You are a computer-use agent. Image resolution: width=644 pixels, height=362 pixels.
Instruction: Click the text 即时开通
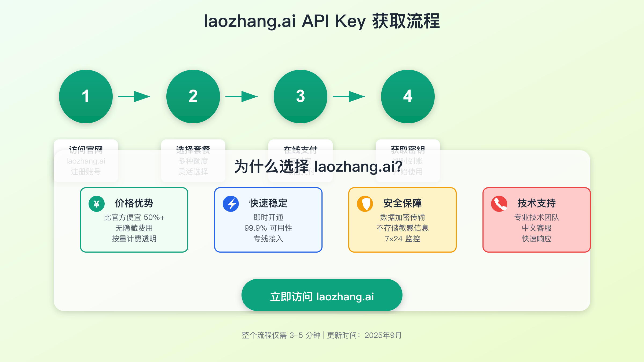pos(268,217)
